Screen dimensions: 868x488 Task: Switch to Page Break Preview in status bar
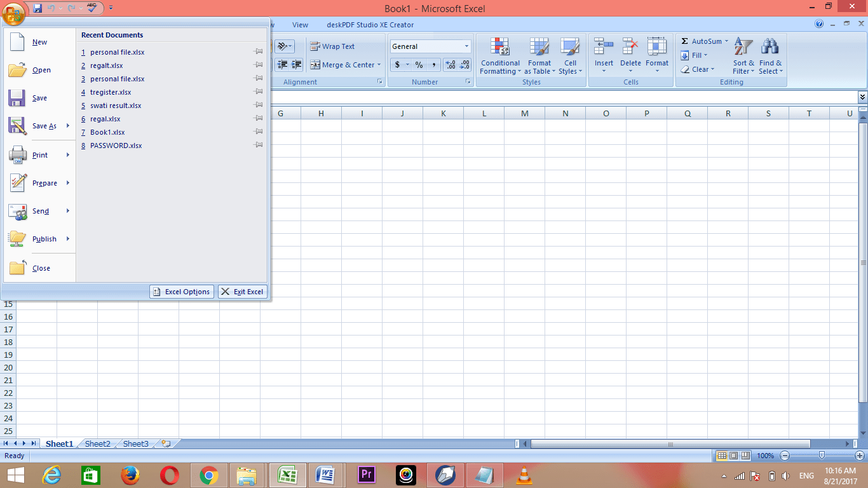pyautogui.click(x=745, y=456)
